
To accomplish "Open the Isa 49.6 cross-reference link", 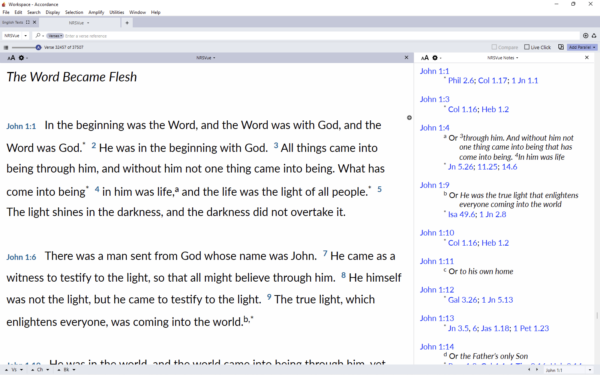I will pyautogui.click(x=460, y=214).
